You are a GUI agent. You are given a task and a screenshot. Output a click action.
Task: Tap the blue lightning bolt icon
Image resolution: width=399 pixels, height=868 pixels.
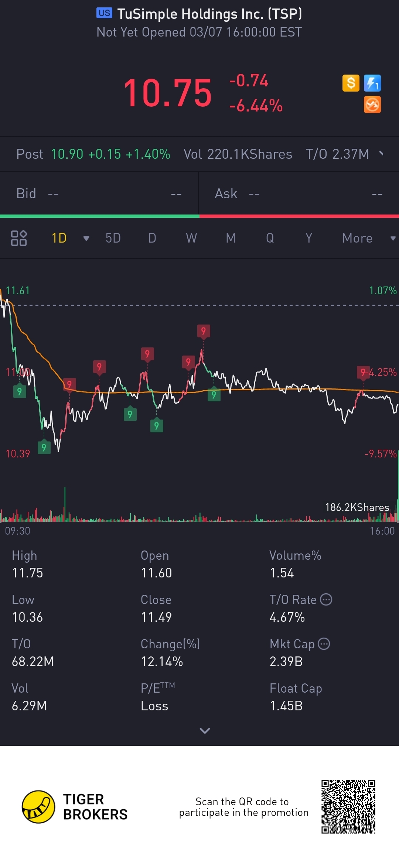(x=372, y=83)
